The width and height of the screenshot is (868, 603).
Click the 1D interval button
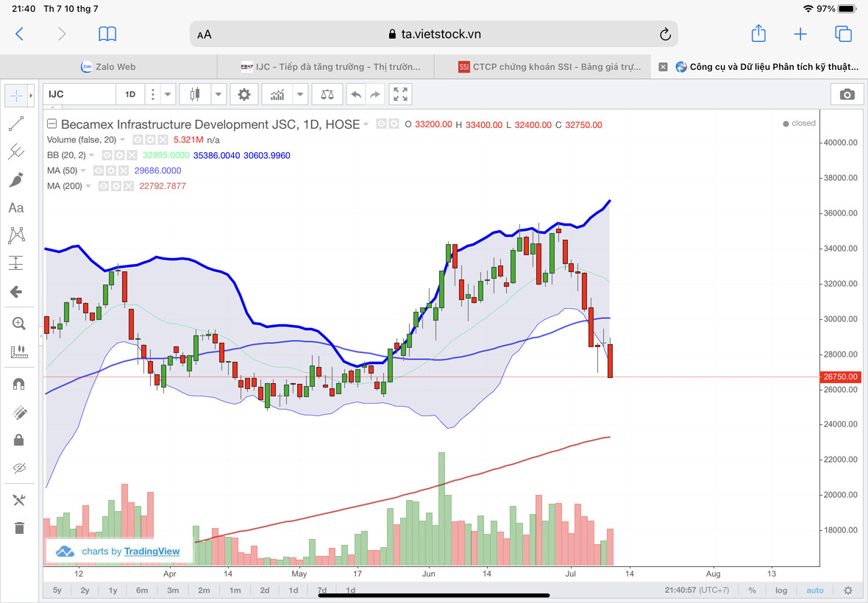pyautogui.click(x=130, y=94)
